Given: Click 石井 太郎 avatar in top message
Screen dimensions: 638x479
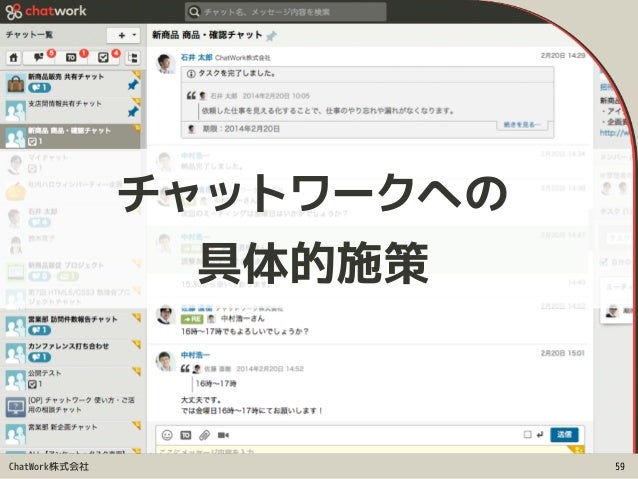Looking at the screenshot, I should pyautogui.click(x=165, y=64).
